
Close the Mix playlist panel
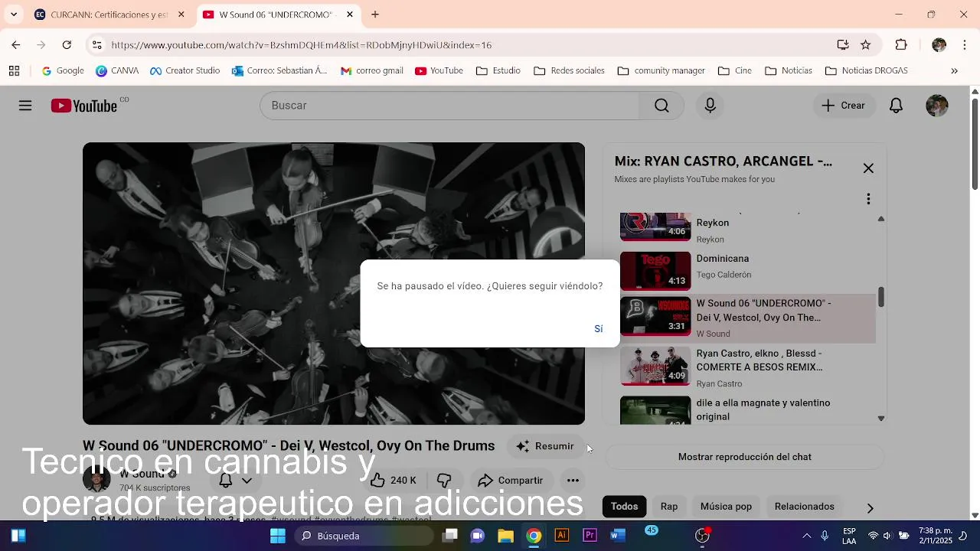868,168
